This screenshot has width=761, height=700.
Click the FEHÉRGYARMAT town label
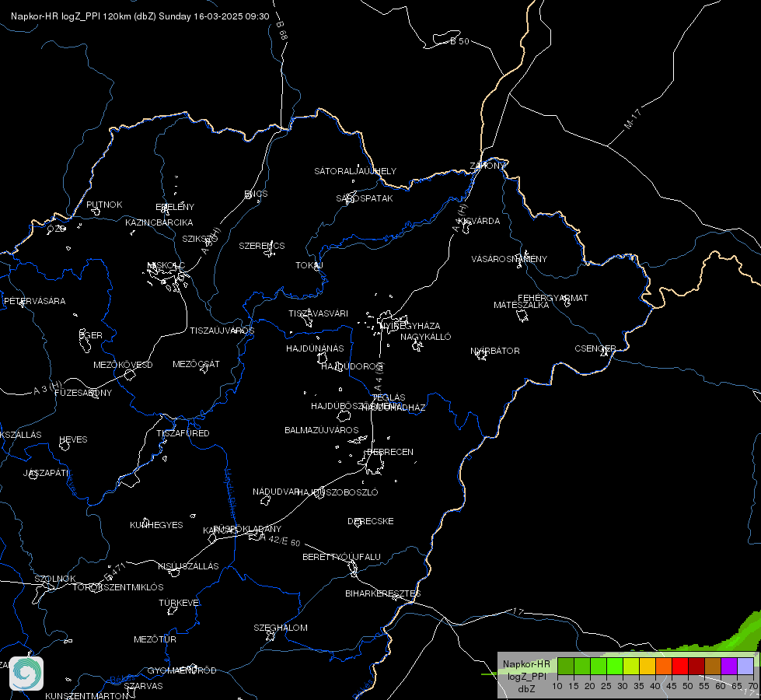pos(553,298)
